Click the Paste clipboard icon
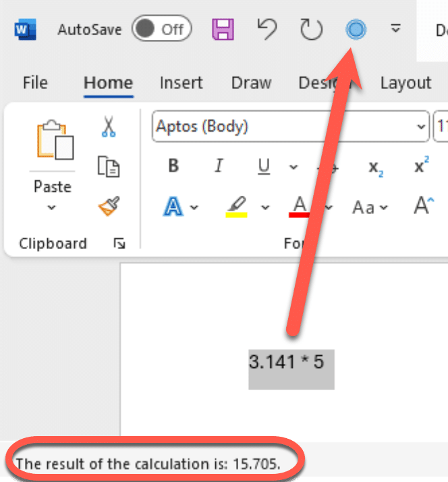 pos(55,140)
